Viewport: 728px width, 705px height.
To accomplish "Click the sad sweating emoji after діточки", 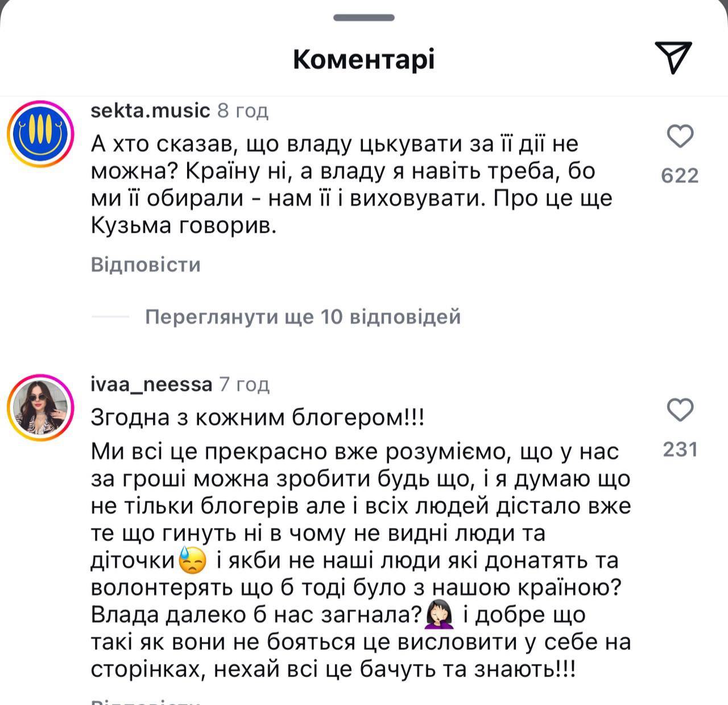I will pyautogui.click(x=193, y=560).
